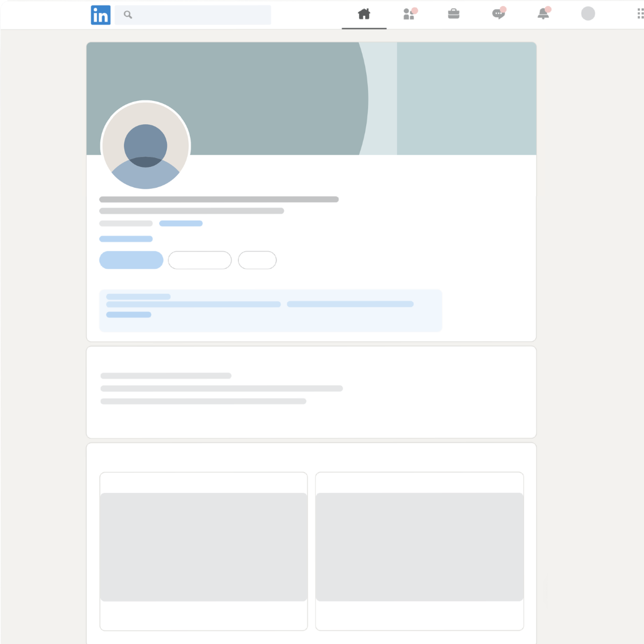Viewport: 644px width, 644px height.
Task: Open the Jobs briefcase icon
Action: tap(454, 14)
